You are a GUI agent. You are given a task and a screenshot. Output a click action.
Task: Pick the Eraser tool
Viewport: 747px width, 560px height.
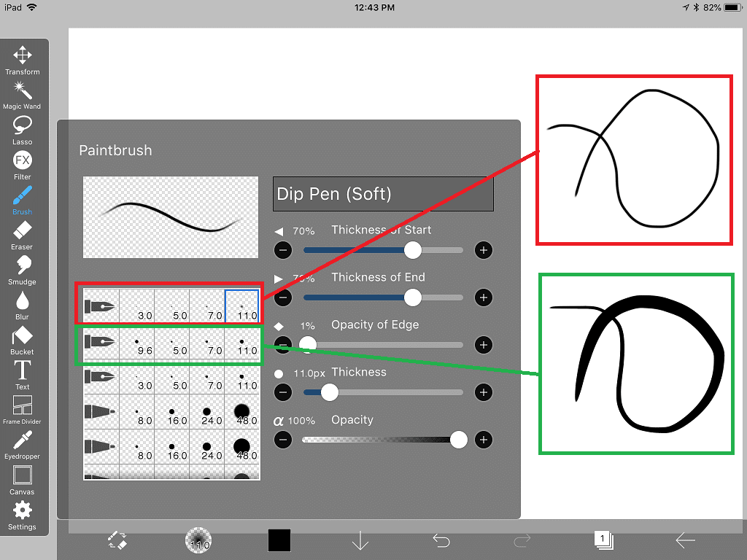(x=23, y=235)
